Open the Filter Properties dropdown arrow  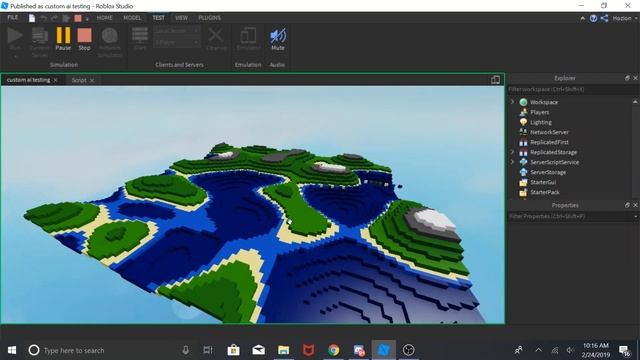pos(636,217)
